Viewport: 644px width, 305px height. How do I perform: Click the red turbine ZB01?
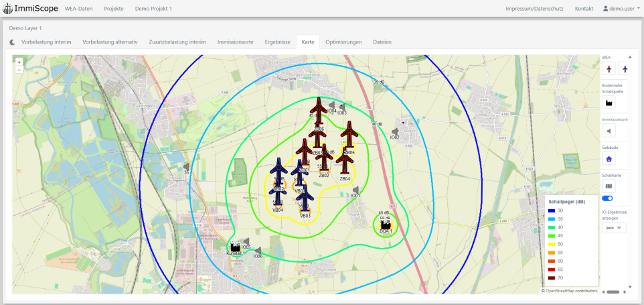click(x=305, y=152)
